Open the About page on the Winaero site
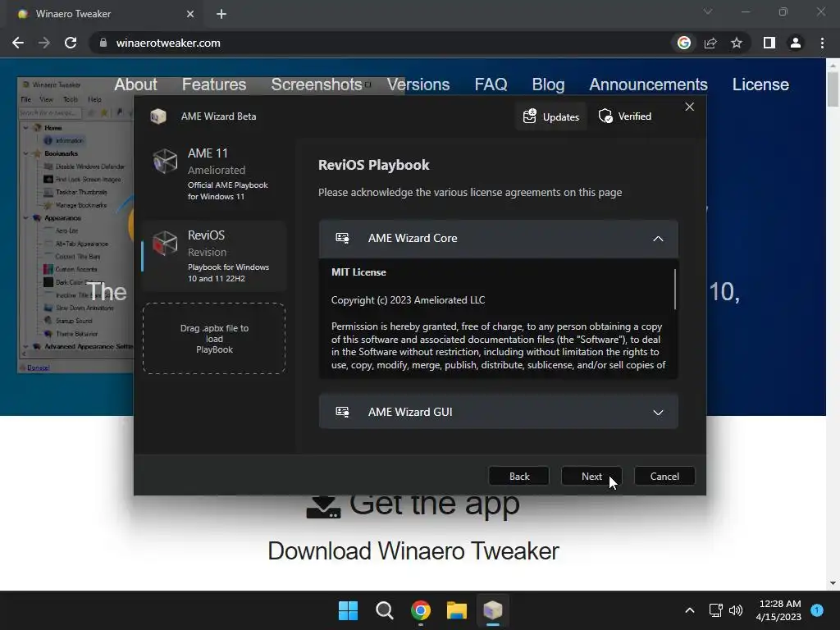 pyautogui.click(x=135, y=84)
